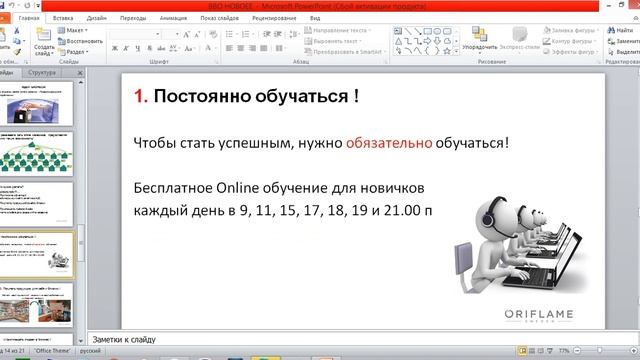Select the straight line shape
The width and height of the screenshot is (640, 360).
(408, 31)
